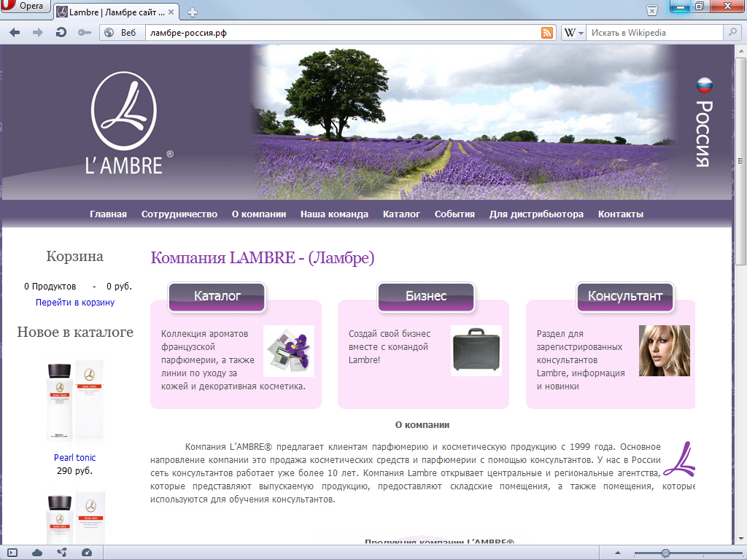Toggle Opera Turbo speedometer icon

tap(87, 553)
